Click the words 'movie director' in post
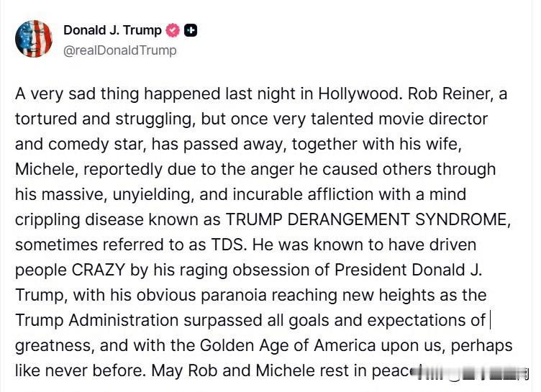The image size is (541, 392). (x=433, y=119)
